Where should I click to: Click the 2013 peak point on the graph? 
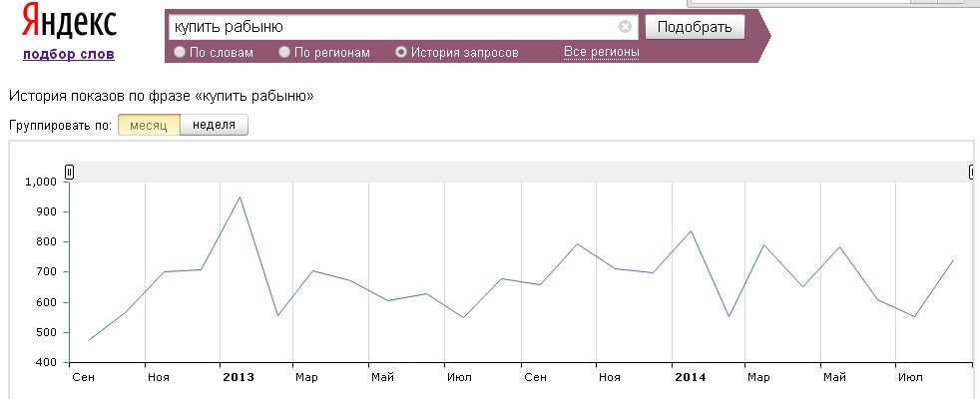240,198
